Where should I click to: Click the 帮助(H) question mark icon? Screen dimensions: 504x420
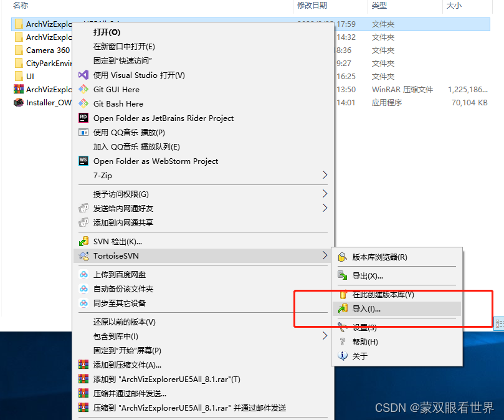point(343,341)
